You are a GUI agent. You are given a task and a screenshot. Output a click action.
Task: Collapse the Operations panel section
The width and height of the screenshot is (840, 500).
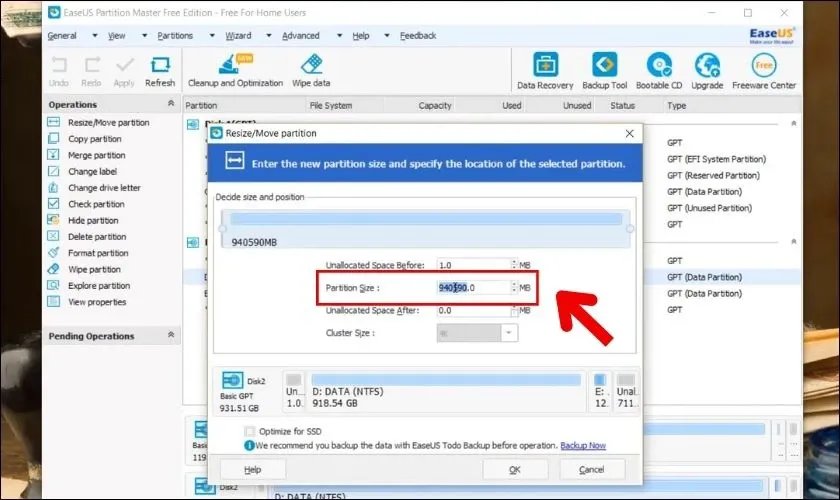[171, 104]
